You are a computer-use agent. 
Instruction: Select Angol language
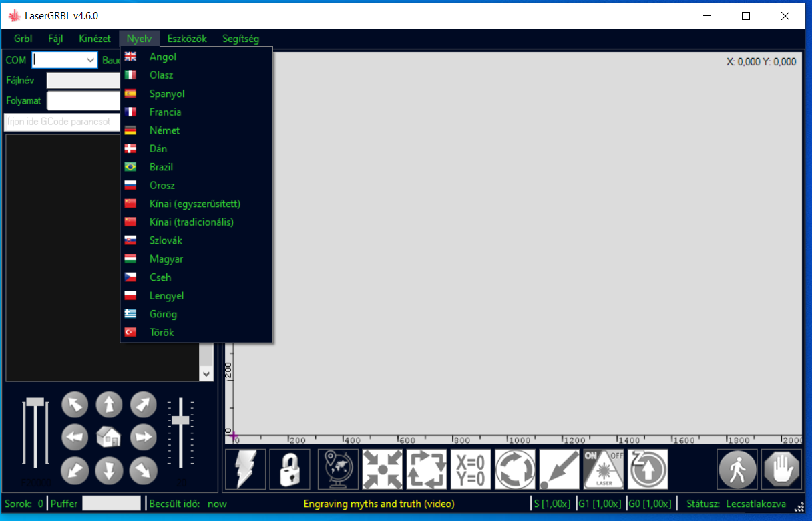tap(196, 57)
